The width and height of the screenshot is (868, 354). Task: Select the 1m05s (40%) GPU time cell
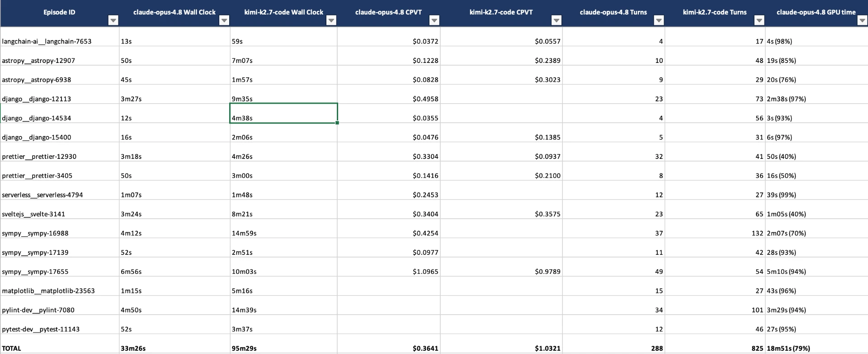click(816, 210)
